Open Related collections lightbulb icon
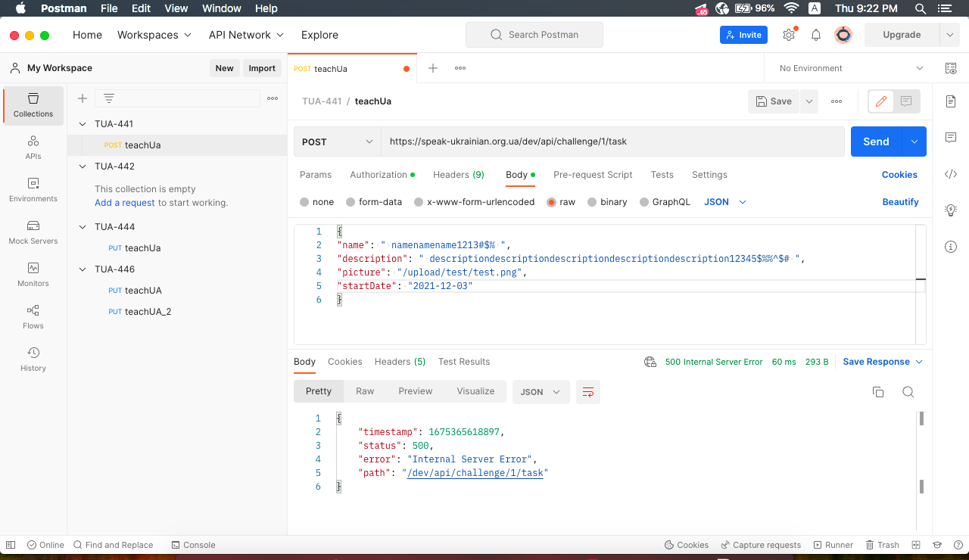The width and height of the screenshot is (969, 560). 951,210
